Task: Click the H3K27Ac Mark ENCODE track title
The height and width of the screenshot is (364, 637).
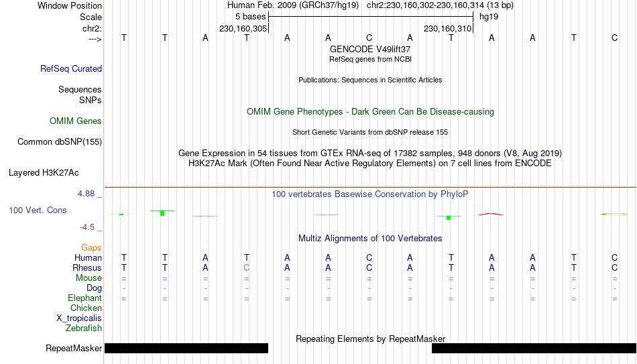Action: [370, 164]
